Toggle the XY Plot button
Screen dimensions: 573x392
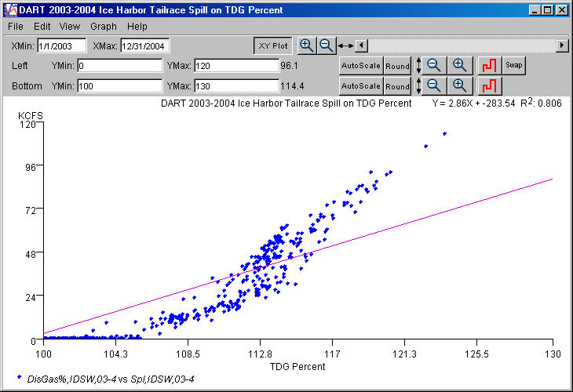[273, 46]
